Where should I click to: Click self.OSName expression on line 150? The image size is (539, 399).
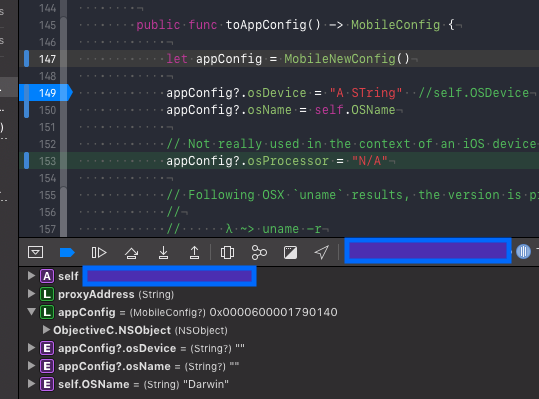[355, 110]
